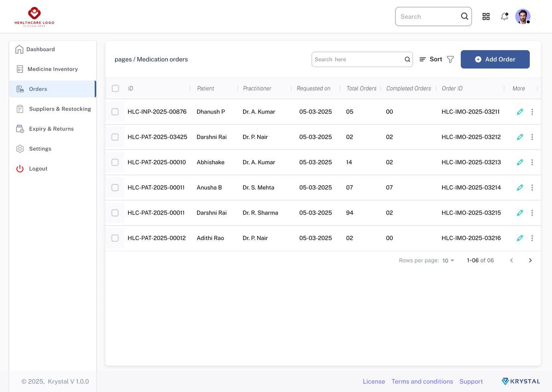Click the apps grid icon in header
Image resolution: width=552 pixels, height=392 pixels.
pos(486,17)
